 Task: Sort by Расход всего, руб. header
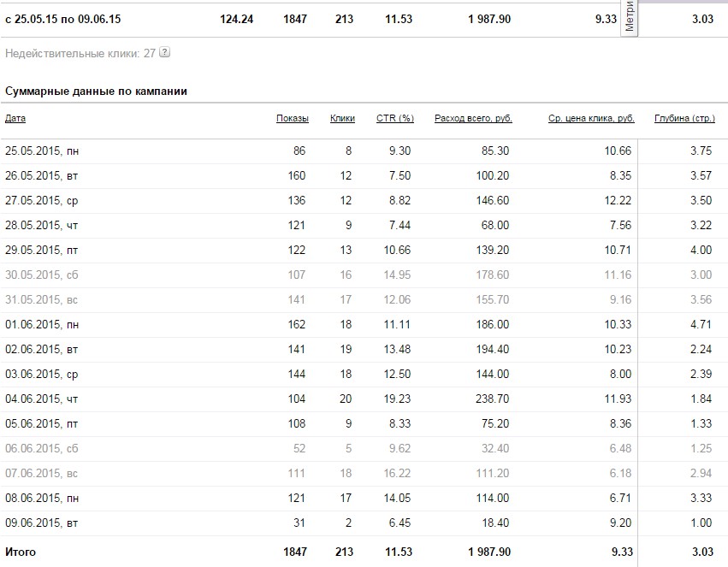point(473,119)
